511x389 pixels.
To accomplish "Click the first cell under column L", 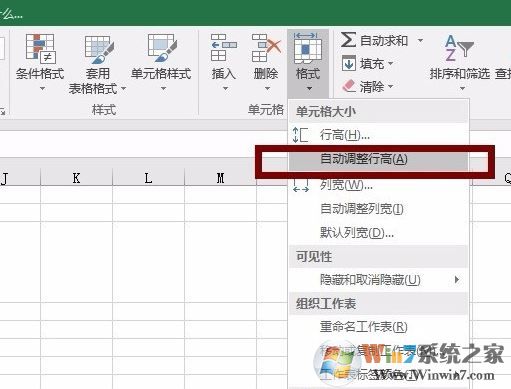I will point(148,194).
